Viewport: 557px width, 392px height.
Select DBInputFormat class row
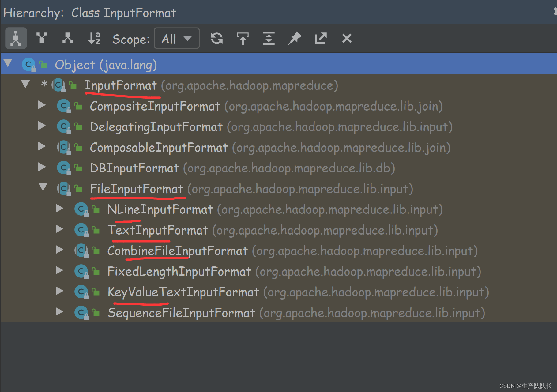(279, 168)
